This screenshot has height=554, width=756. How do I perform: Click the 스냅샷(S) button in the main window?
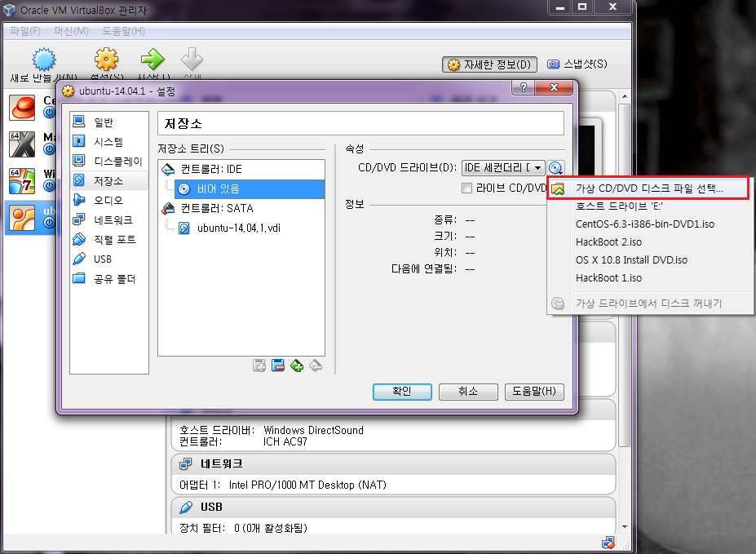(577, 64)
